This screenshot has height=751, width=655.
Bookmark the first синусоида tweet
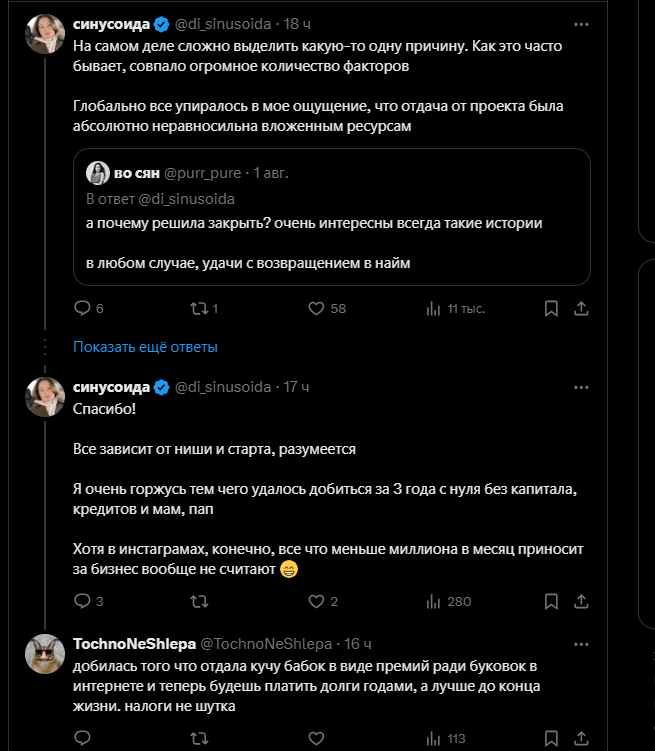551,308
